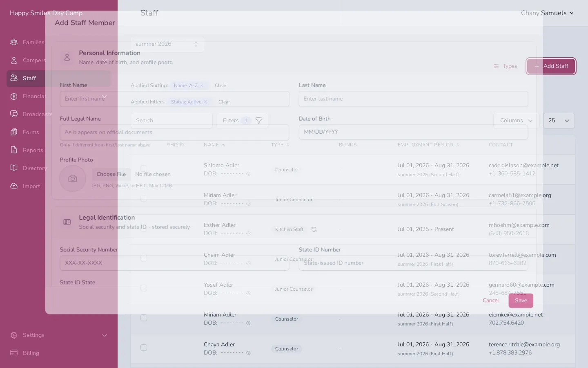
Task: Open Staff in the sidebar menu
Action: pos(59,78)
